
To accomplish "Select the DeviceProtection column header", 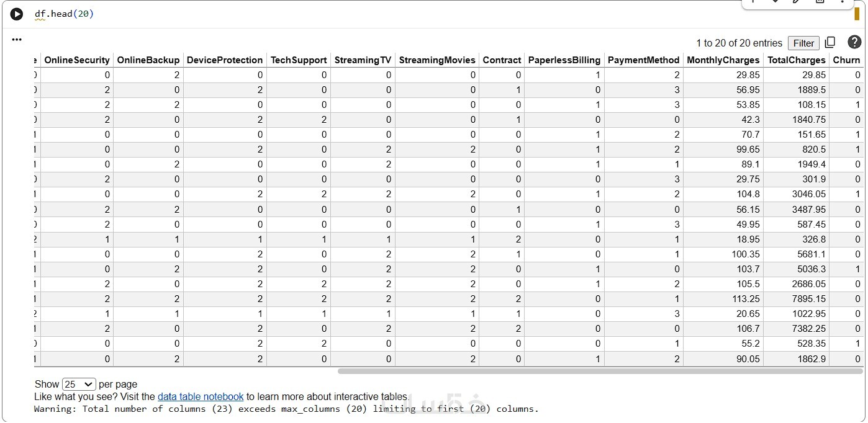I will (x=225, y=60).
